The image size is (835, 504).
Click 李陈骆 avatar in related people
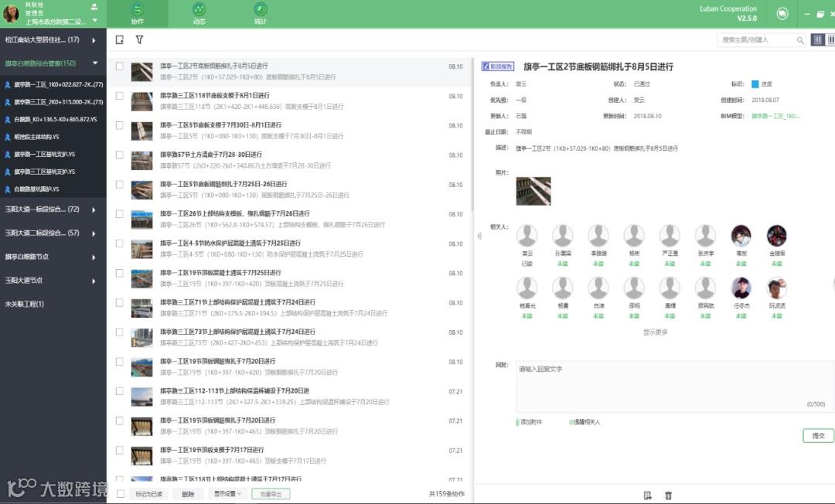pyautogui.click(x=598, y=235)
